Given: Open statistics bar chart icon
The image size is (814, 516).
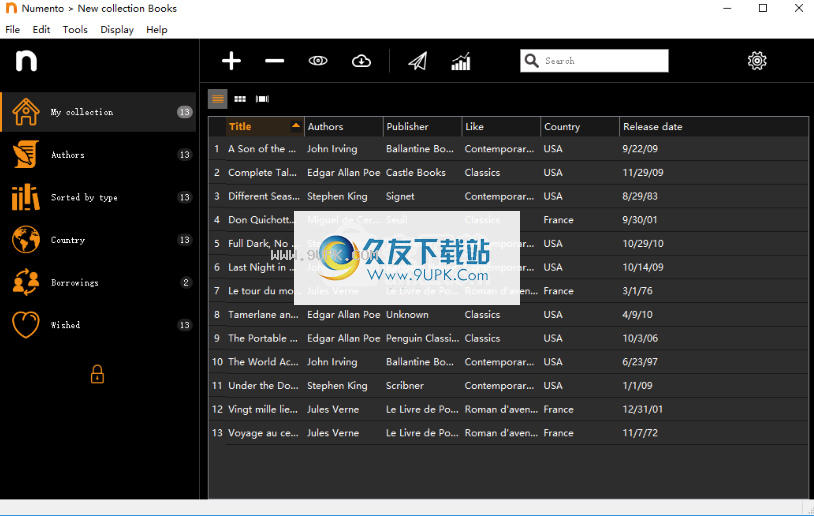Looking at the screenshot, I should click(x=461, y=61).
